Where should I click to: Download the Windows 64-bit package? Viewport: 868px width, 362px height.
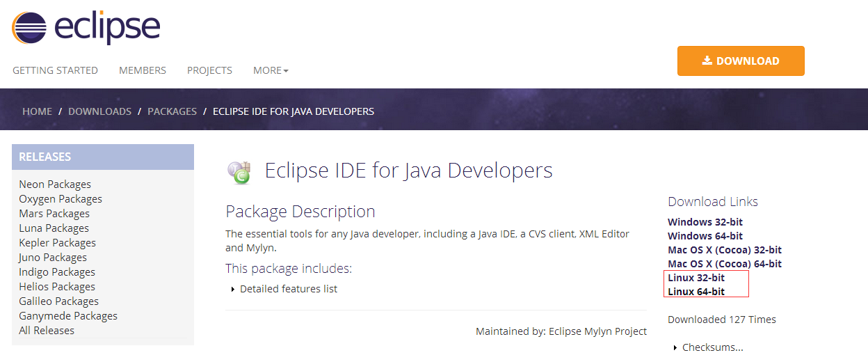[705, 236]
